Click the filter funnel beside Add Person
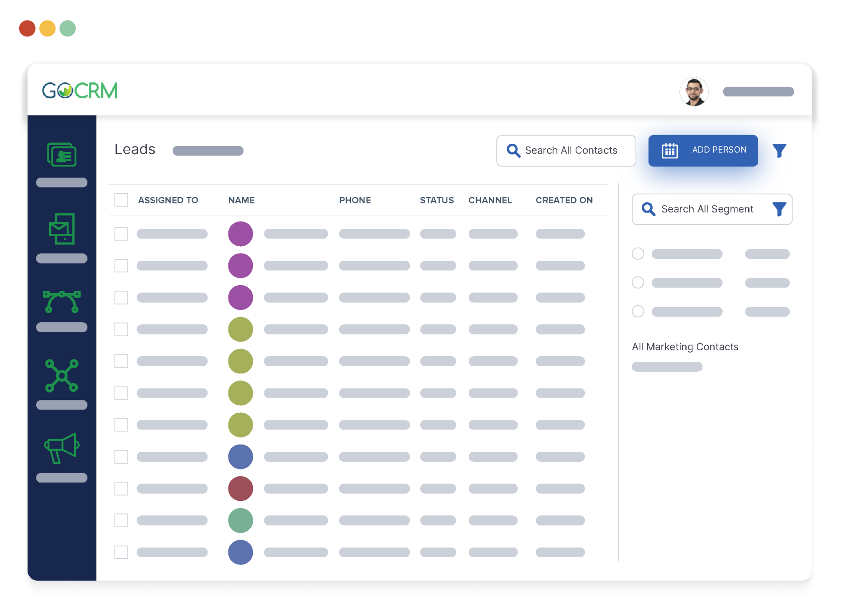842x616 pixels. 779,151
